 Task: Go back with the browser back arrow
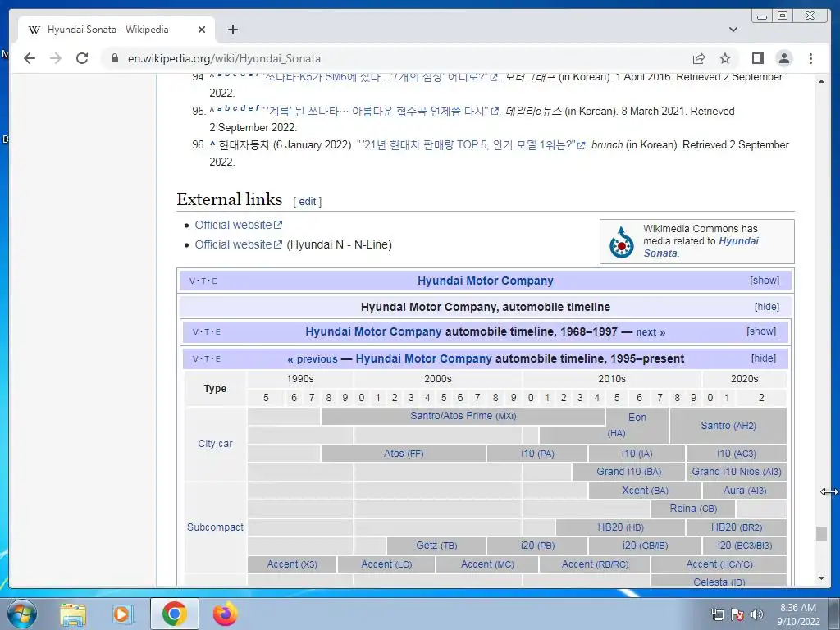point(30,58)
